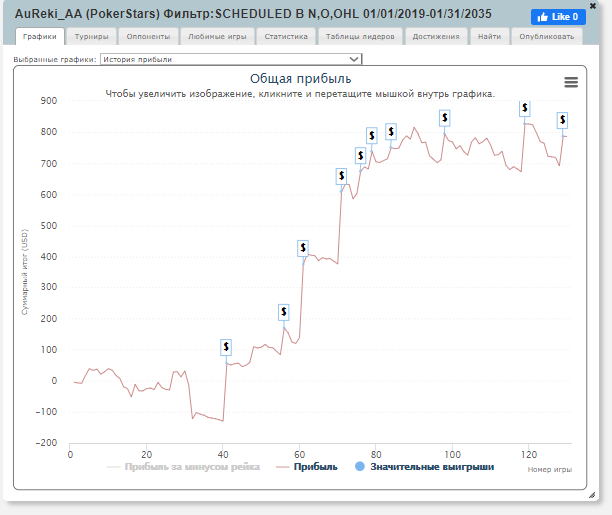Click the last dollar marker near game 129
Image resolution: width=612 pixels, height=515 pixels.
562,120
